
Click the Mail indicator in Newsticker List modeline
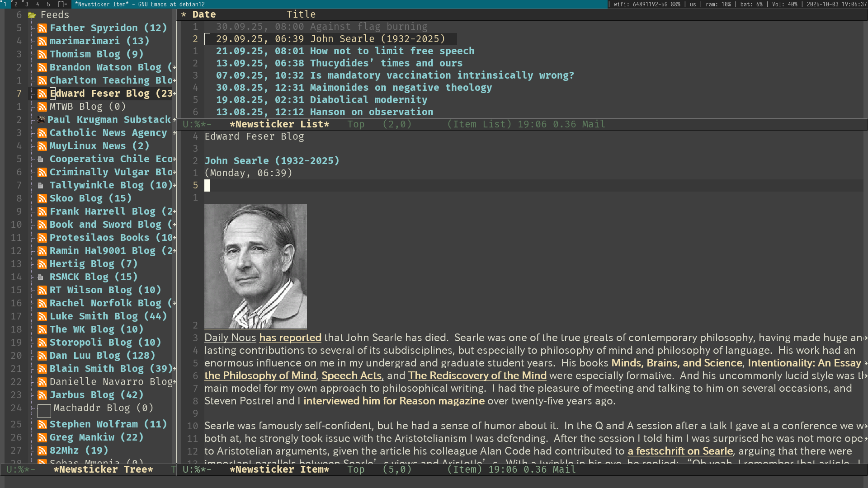[x=593, y=124]
